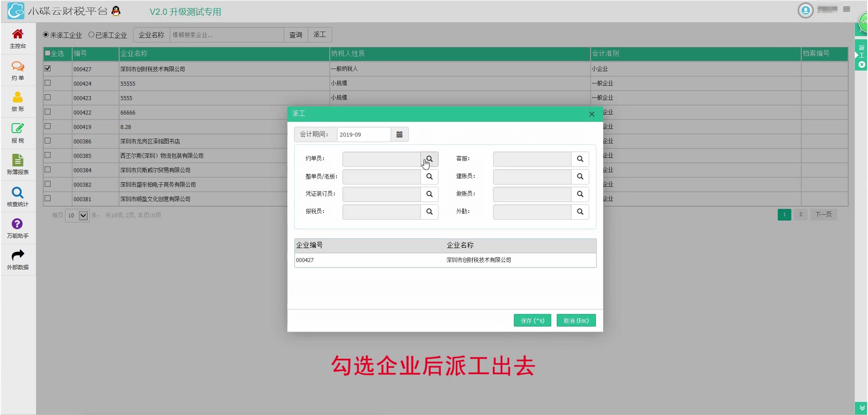
Task: Click the 编号 column header
Action: coord(95,54)
